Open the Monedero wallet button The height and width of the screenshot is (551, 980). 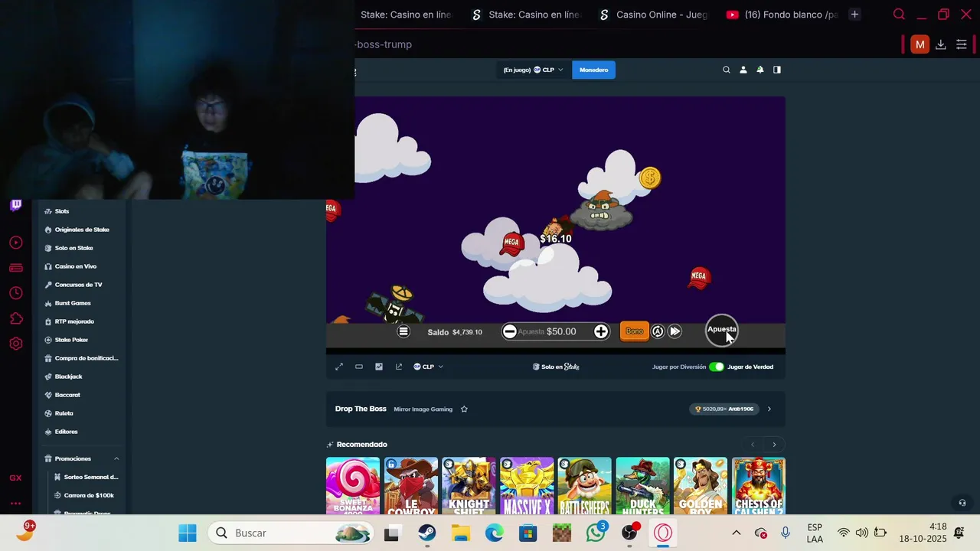coord(593,70)
